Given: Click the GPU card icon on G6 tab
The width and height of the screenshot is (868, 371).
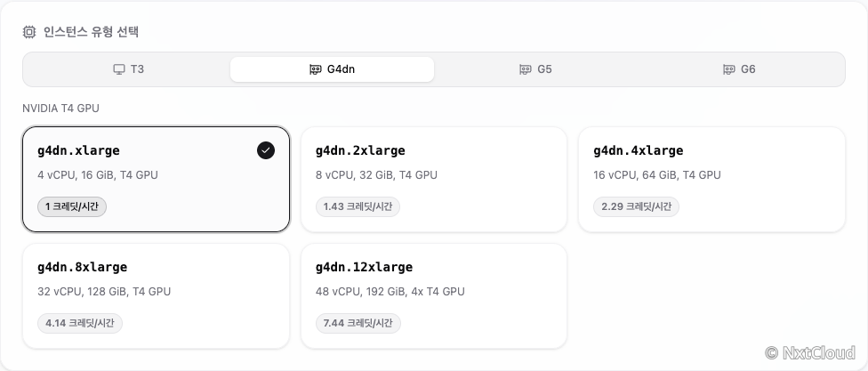Looking at the screenshot, I should tap(729, 69).
